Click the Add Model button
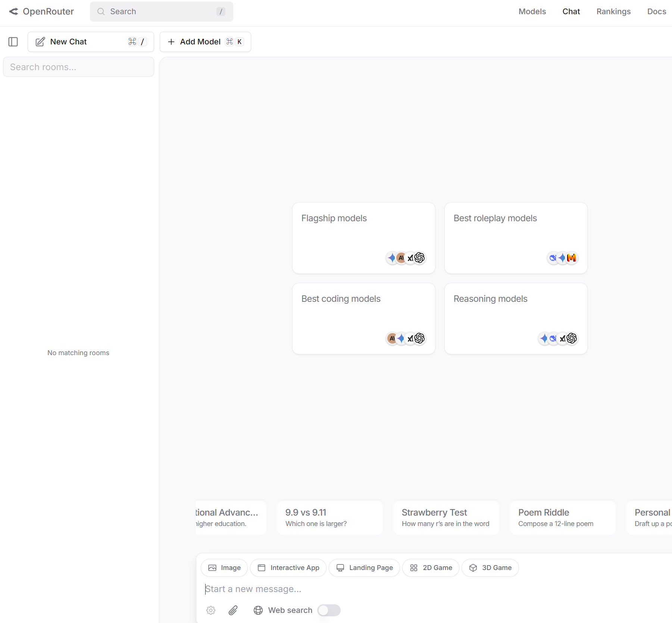This screenshot has height=623, width=672. [205, 42]
